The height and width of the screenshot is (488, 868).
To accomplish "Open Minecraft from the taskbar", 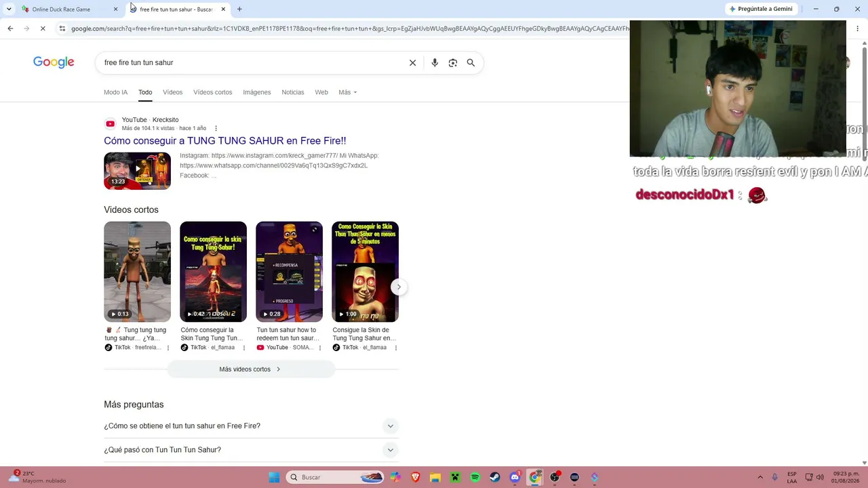I will pyautogui.click(x=455, y=477).
